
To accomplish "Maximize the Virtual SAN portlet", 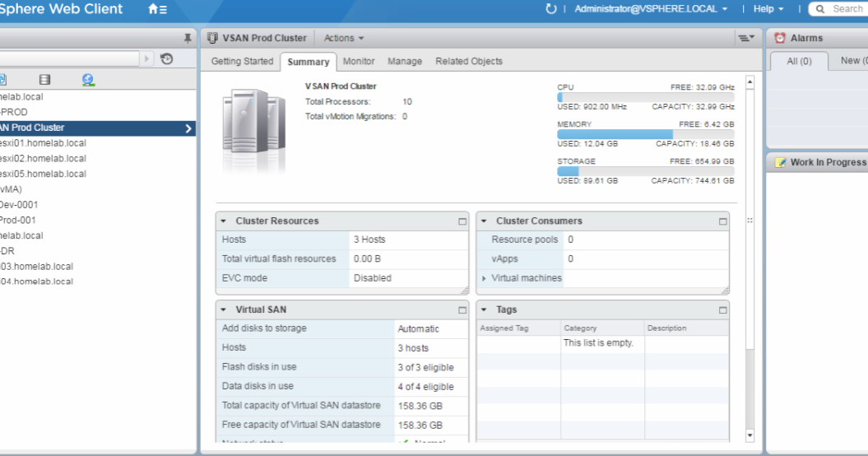I will 462,309.
